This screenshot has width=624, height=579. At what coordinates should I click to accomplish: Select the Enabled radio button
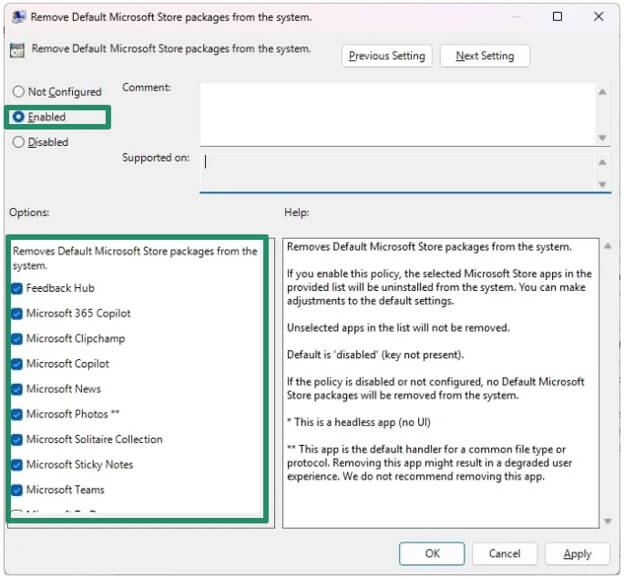[x=18, y=117]
